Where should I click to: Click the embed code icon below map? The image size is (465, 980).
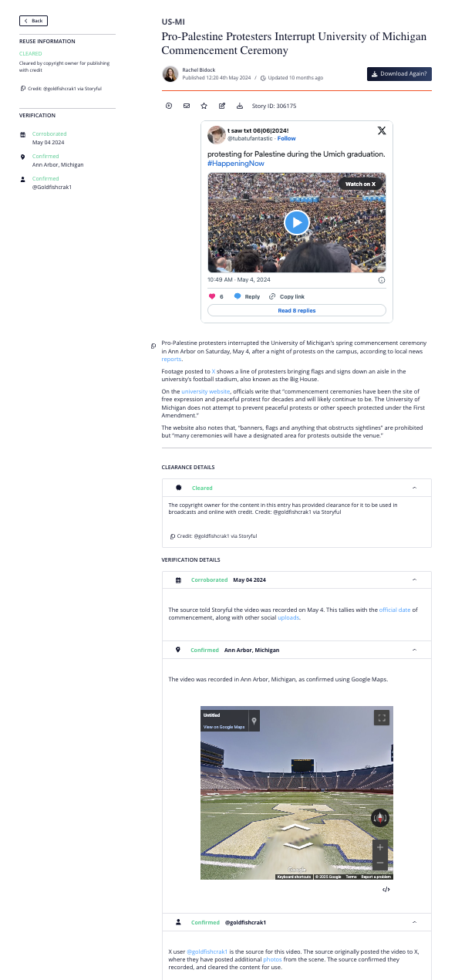(x=386, y=889)
